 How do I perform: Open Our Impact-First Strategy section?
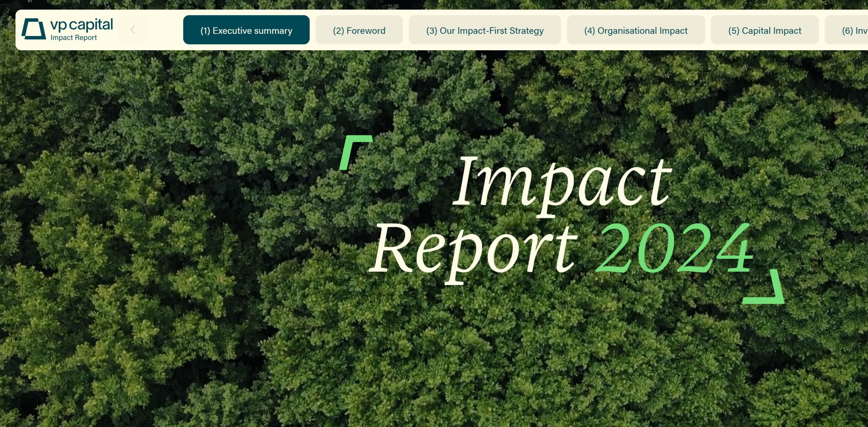(485, 30)
